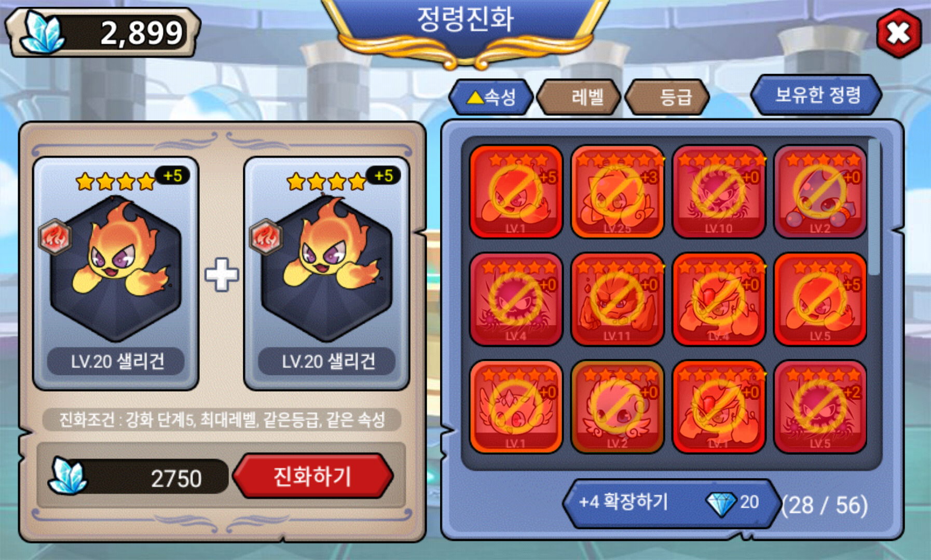Tap fire attribute badge on left card

pyautogui.click(x=55, y=237)
